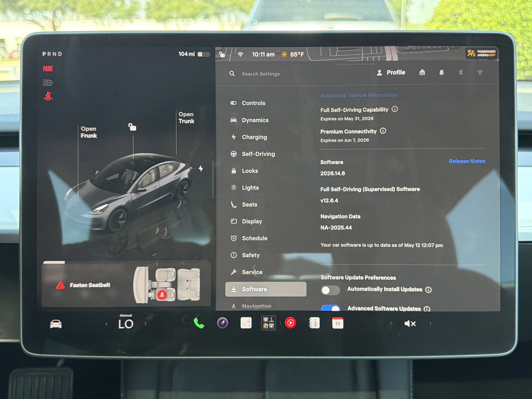Select the Software settings menu

266,289
